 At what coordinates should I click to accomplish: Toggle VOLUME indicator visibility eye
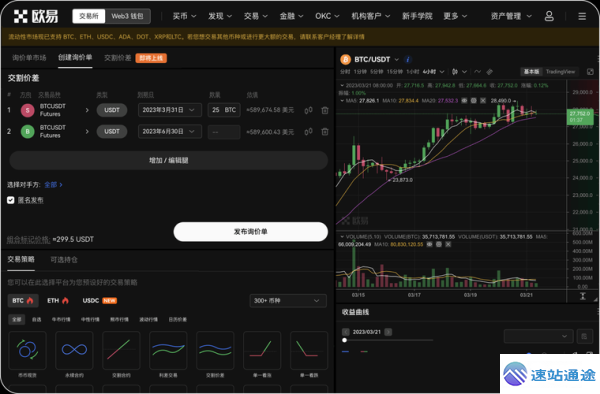point(430,244)
